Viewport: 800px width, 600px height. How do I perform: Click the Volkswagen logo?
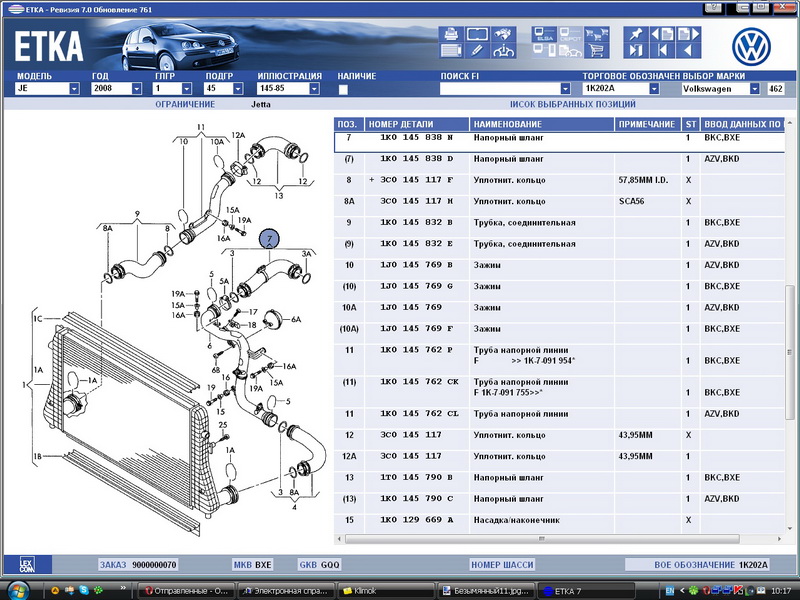(x=751, y=47)
